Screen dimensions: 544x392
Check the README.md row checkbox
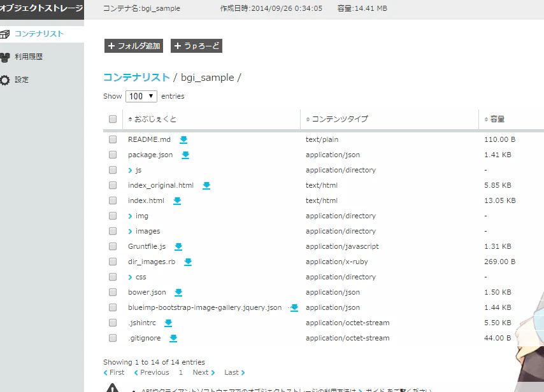point(113,139)
